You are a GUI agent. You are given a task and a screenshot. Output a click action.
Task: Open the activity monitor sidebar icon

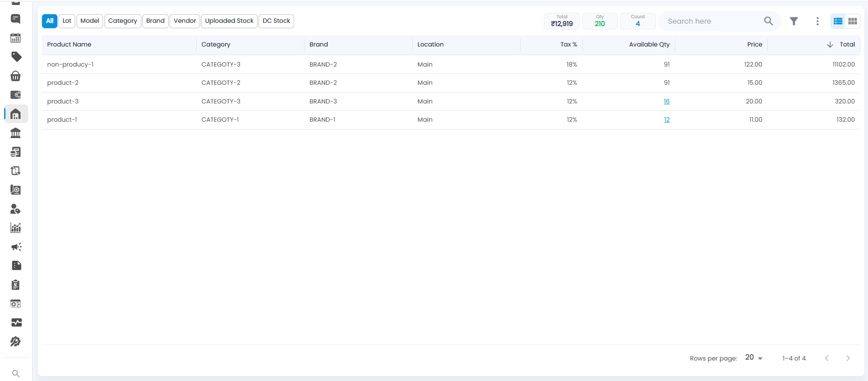click(x=16, y=323)
